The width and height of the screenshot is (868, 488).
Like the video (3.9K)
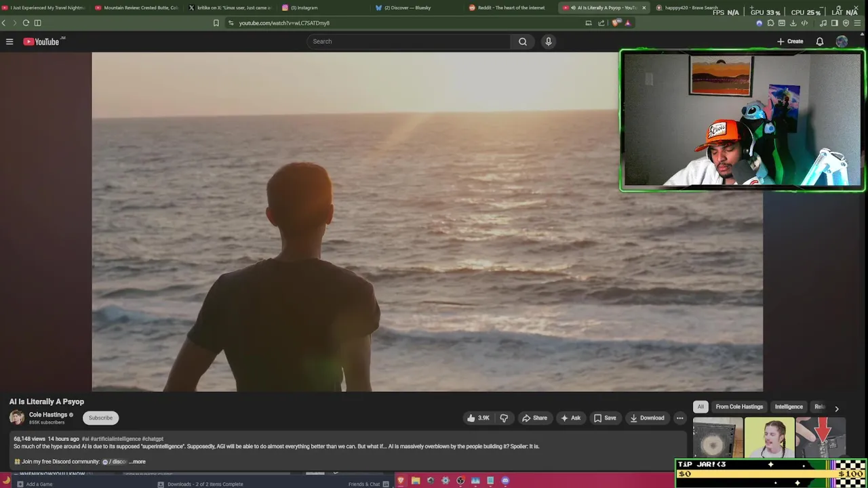click(478, 418)
